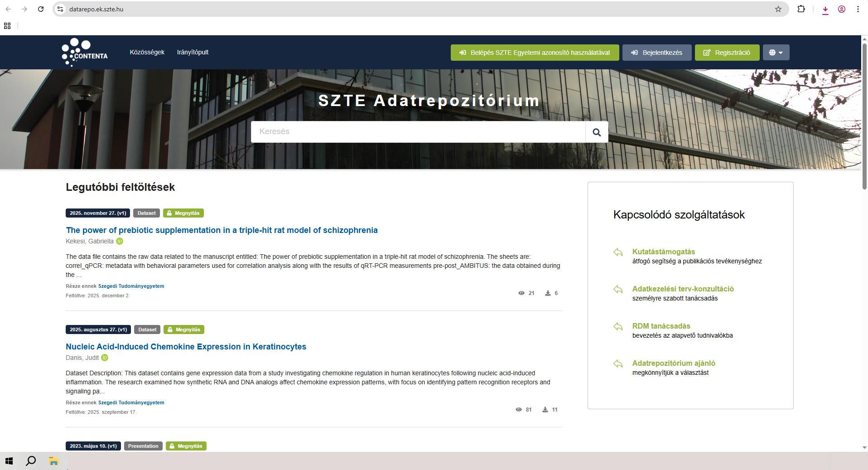Click the Regisztráció button
The image size is (868, 470).
tap(727, 52)
